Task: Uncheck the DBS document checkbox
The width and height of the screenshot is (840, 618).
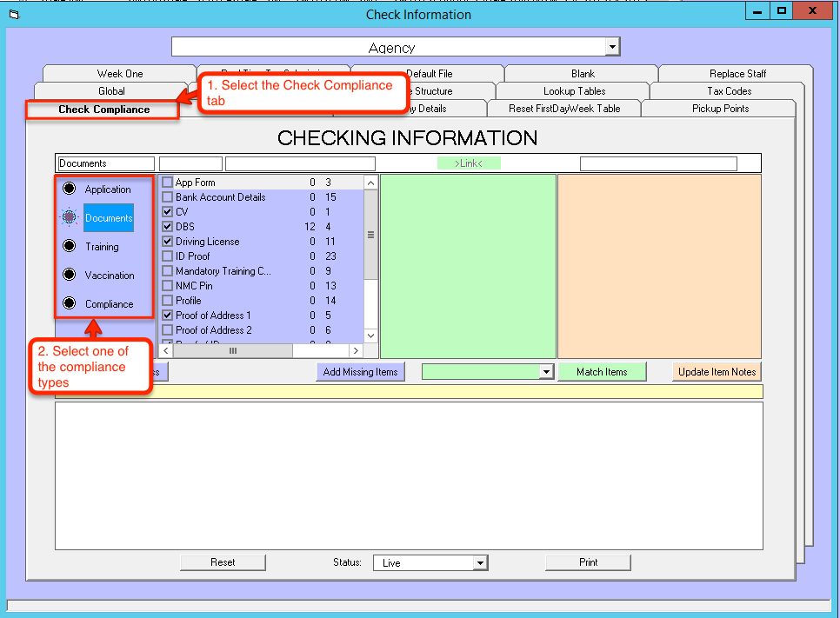Action: (168, 227)
